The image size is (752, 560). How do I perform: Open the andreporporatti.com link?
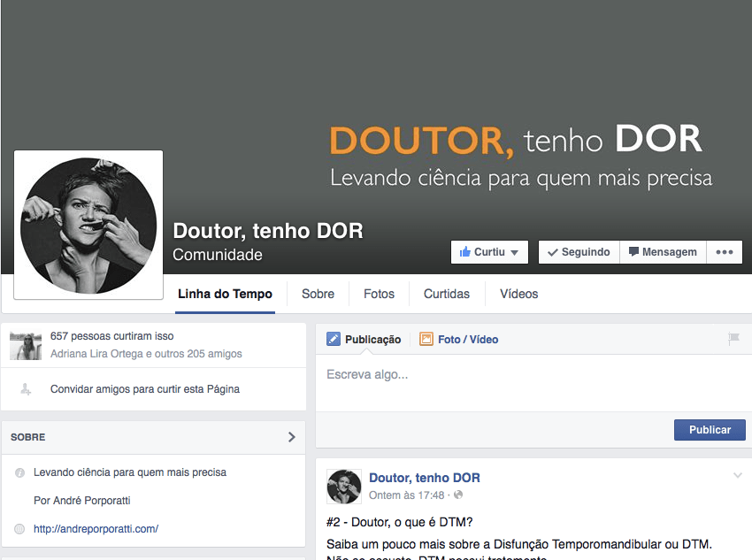(96, 529)
